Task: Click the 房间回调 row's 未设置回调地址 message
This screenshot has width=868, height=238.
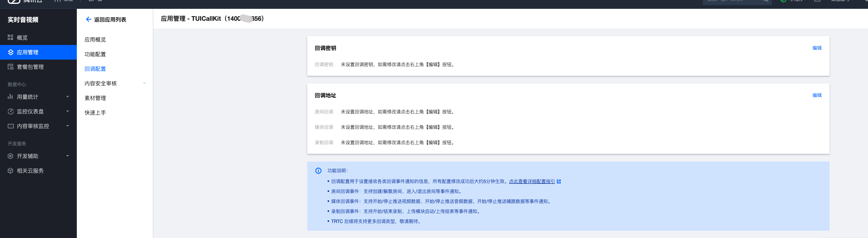Action: (x=398, y=112)
